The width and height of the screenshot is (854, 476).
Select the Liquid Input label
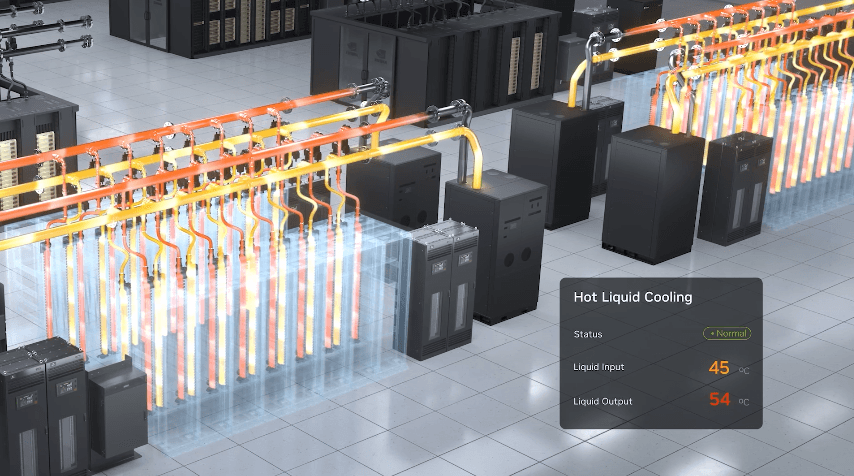(x=599, y=367)
